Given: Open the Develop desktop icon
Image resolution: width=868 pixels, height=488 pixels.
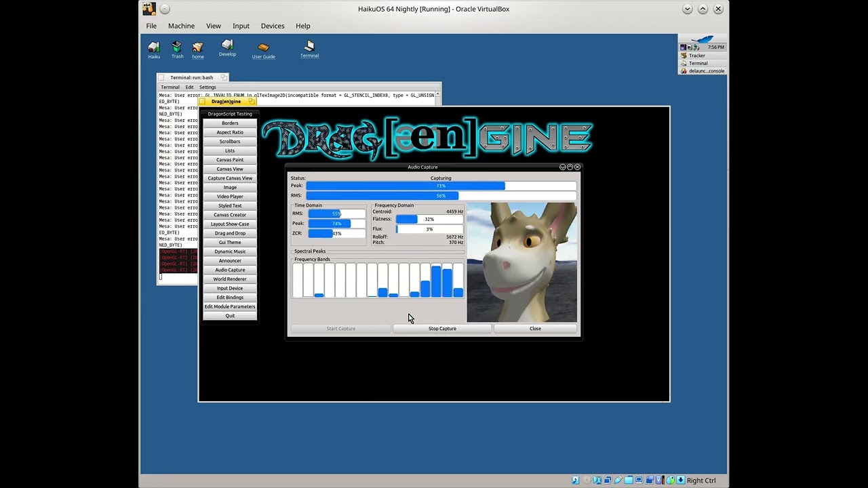Looking at the screenshot, I should click(x=227, y=48).
